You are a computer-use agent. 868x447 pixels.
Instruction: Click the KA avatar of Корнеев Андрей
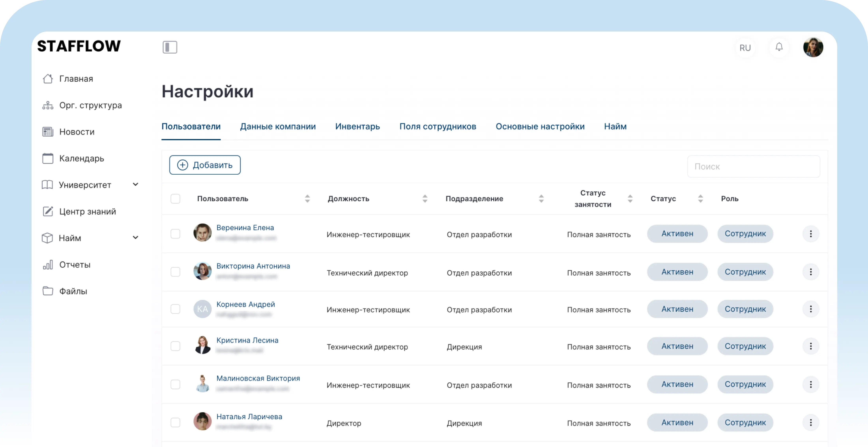[x=202, y=309]
